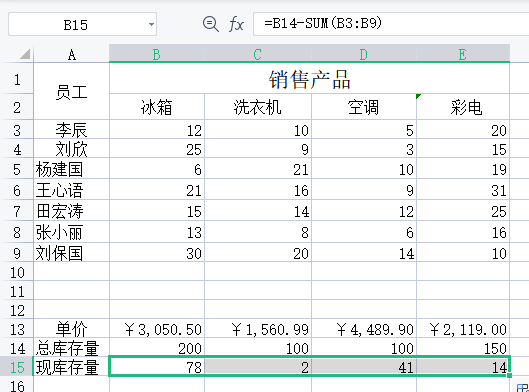The height and width of the screenshot is (392, 529).
Task: Click the merged cell 销售产品
Action: 309,79
